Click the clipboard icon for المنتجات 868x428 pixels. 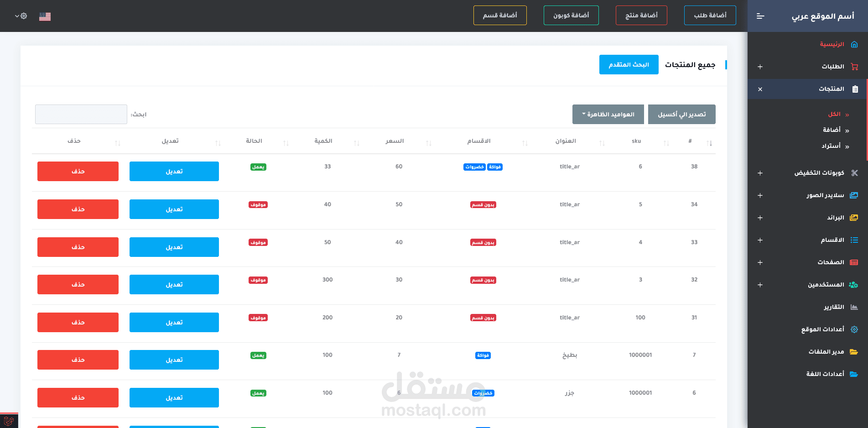(x=855, y=89)
